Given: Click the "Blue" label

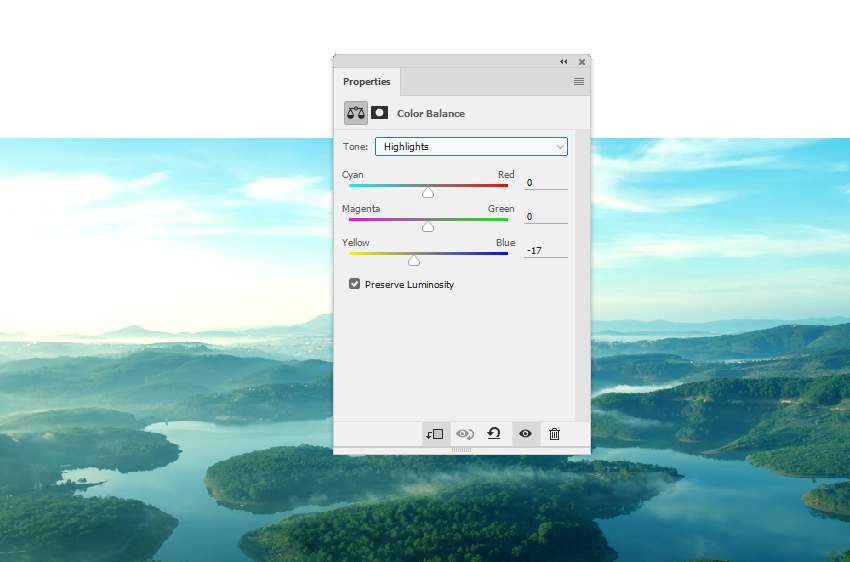Looking at the screenshot, I should pos(505,242).
